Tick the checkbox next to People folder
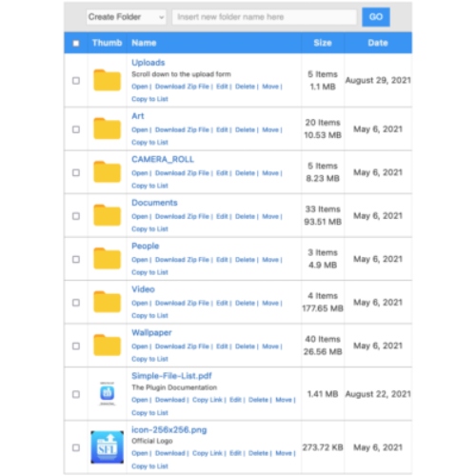 [76, 259]
